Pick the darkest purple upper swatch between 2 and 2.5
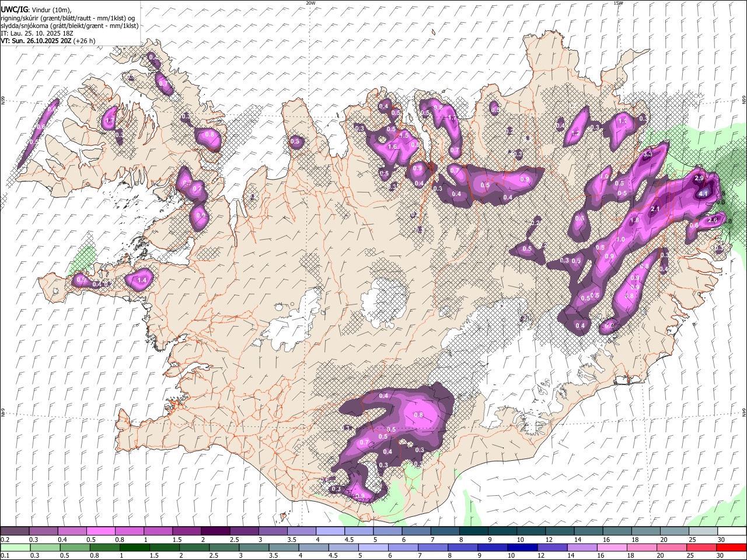 pos(215,531)
